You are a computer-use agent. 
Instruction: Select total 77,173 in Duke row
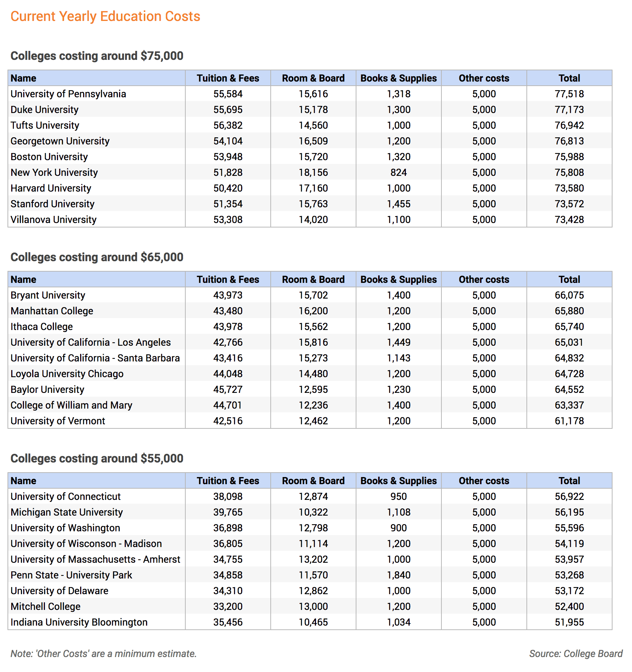[569, 110]
